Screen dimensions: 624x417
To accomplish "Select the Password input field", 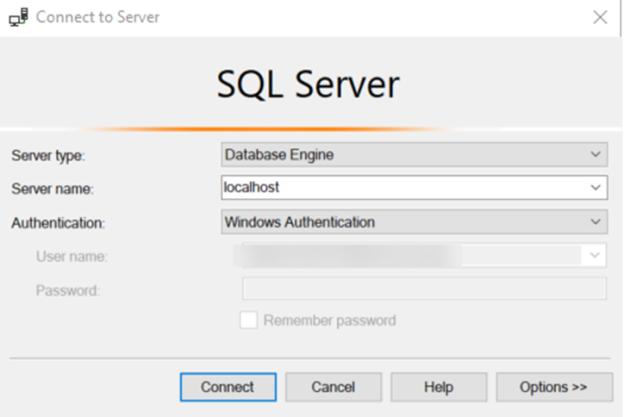I will (x=424, y=288).
